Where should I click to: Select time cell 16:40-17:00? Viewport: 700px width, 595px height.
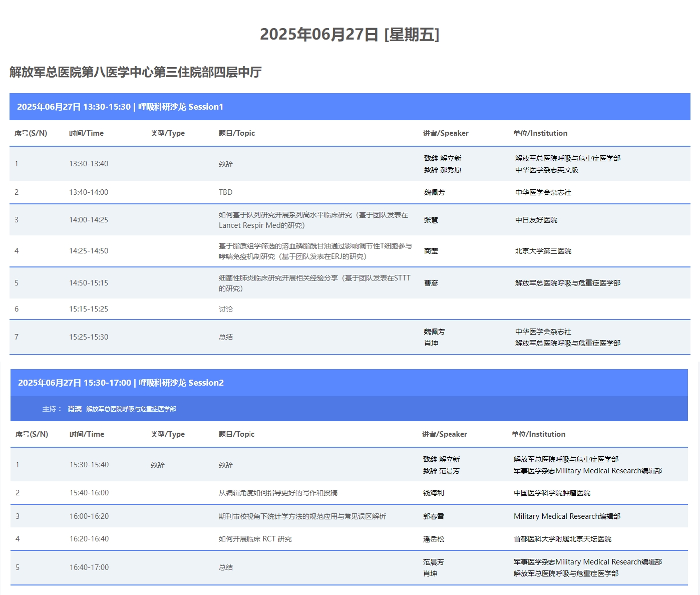pyautogui.click(x=89, y=567)
